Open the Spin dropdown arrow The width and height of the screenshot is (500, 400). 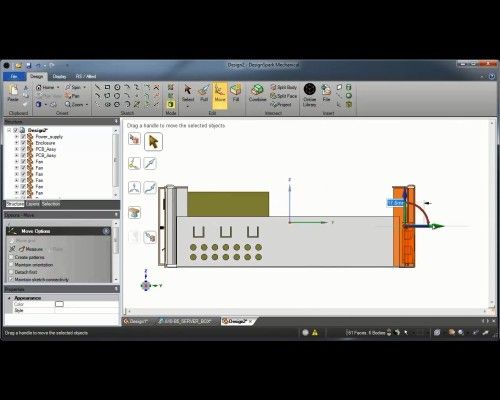84,87
